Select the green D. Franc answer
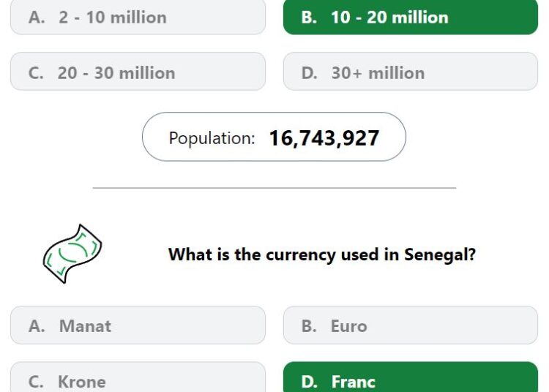Image resolution: width=549 pixels, height=392 pixels. click(411, 377)
